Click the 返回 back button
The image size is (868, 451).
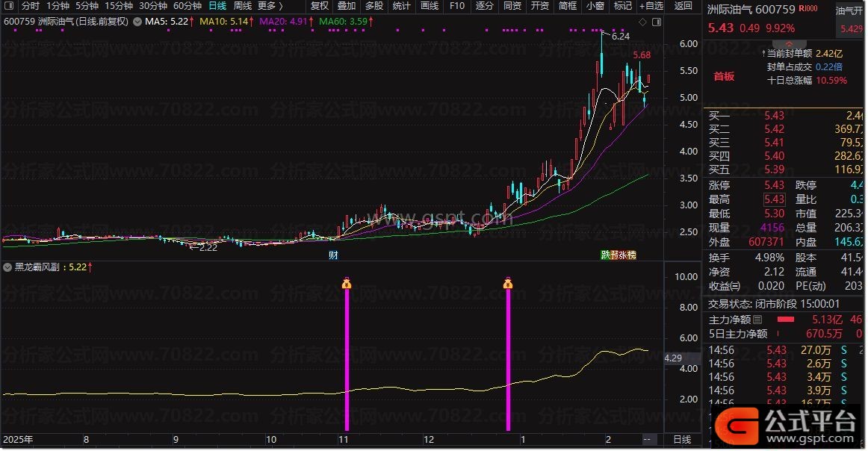[x=683, y=6]
